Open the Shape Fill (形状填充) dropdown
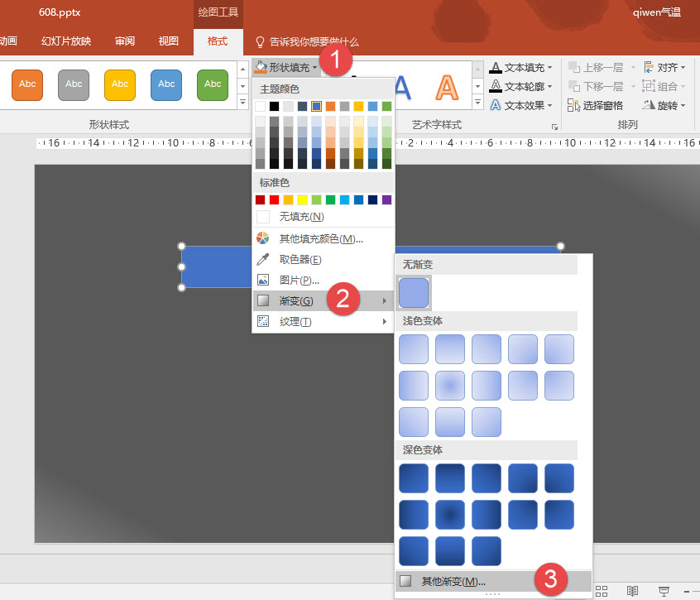This screenshot has height=600, width=700. tap(285, 67)
